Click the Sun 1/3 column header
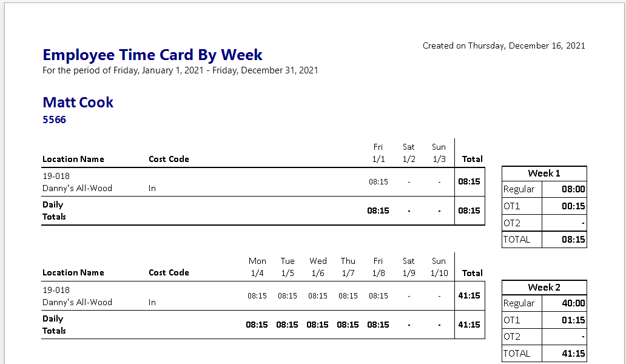The image size is (626, 364). (x=439, y=153)
